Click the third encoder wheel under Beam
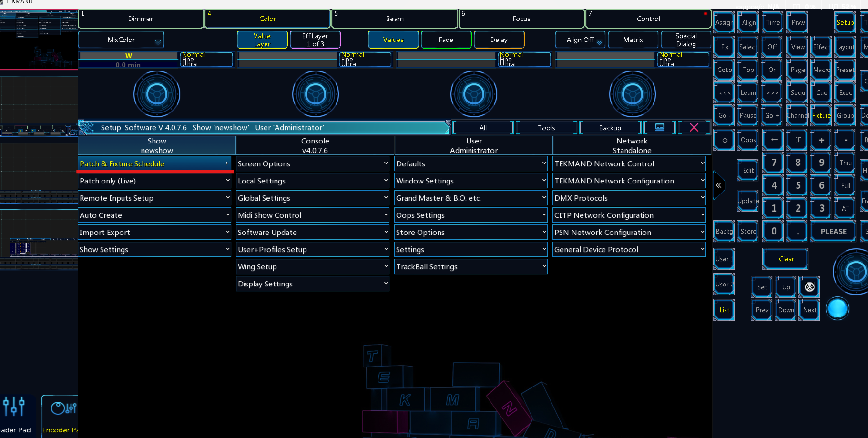 (x=474, y=94)
